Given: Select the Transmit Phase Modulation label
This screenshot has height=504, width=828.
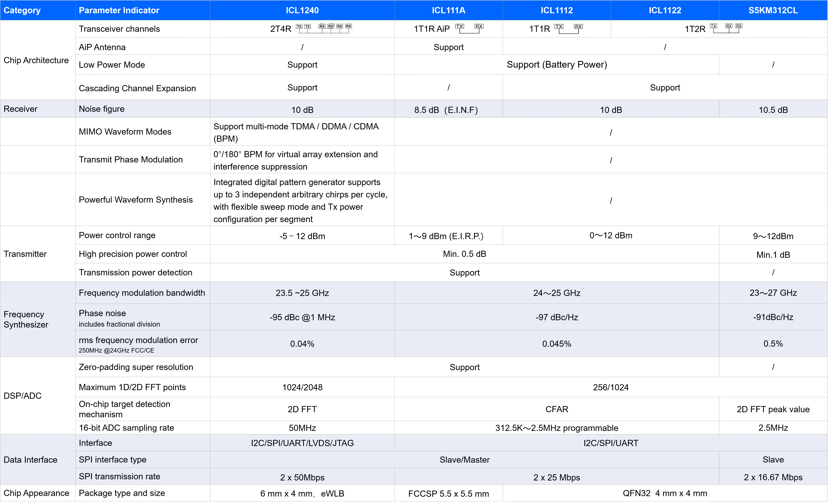Looking at the screenshot, I should click(131, 159).
